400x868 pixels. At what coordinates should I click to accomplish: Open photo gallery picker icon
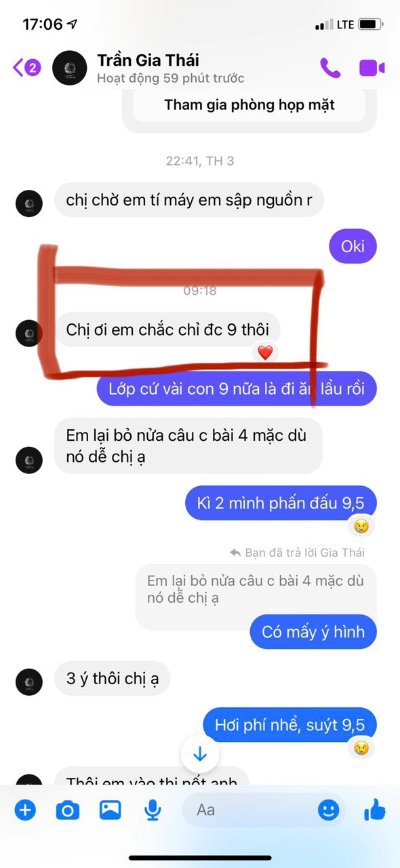(x=110, y=810)
